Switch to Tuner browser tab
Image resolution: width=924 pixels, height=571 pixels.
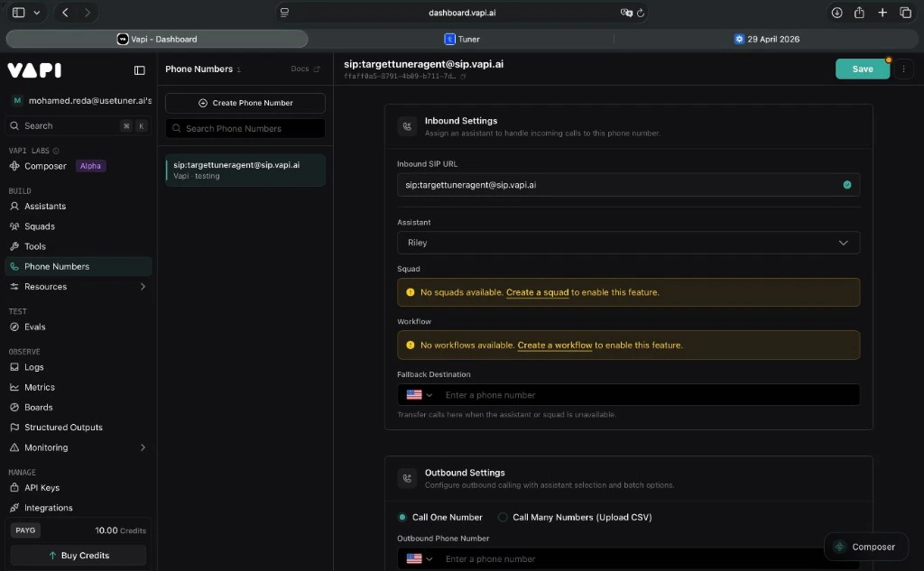[x=461, y=39]
